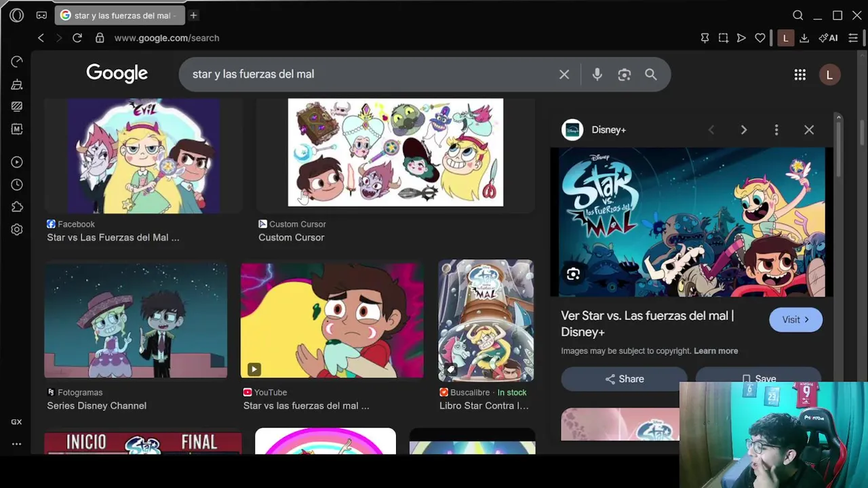View site security padlock info

click(100, 38)
